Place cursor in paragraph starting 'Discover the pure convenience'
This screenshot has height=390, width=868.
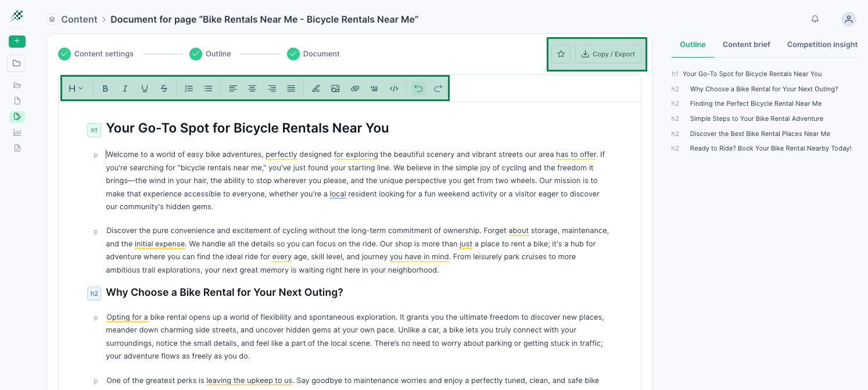coord(357,251)
